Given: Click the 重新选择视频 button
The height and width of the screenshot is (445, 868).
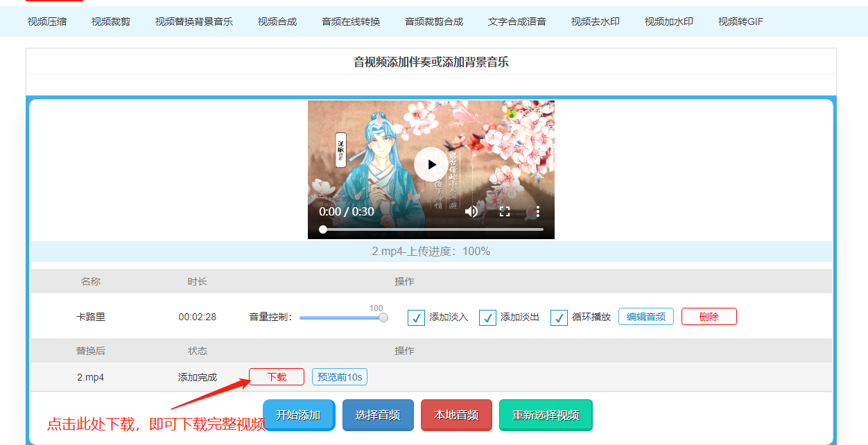Looking at the screenshot, I should point(546,415).
